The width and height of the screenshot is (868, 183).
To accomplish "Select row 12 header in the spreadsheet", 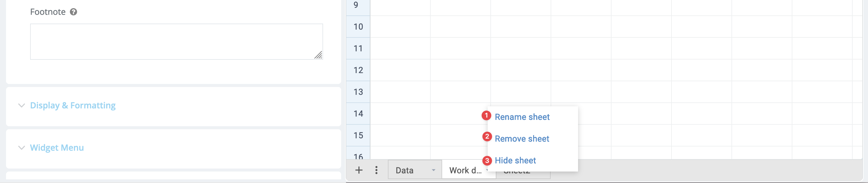I will [358, 70].
